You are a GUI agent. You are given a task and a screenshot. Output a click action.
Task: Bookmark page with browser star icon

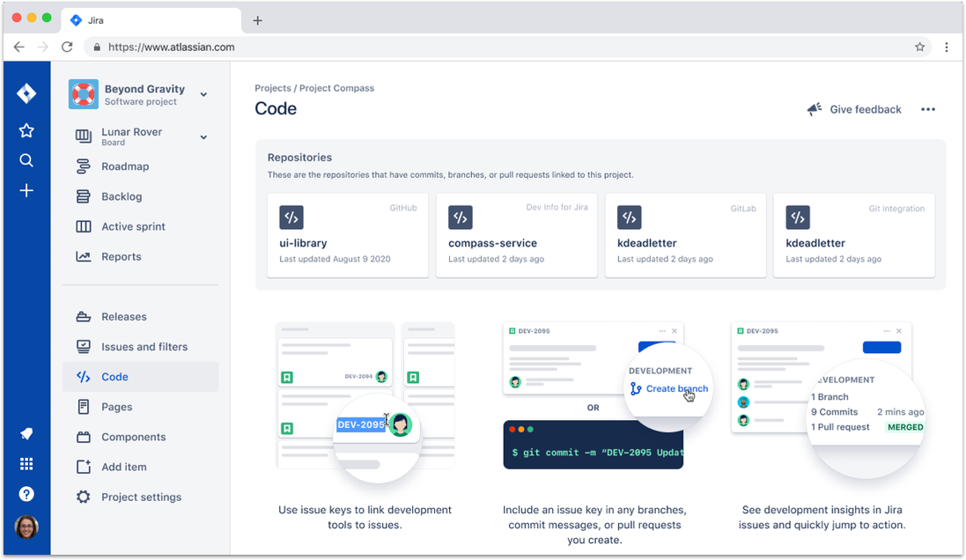pos(919,47)
